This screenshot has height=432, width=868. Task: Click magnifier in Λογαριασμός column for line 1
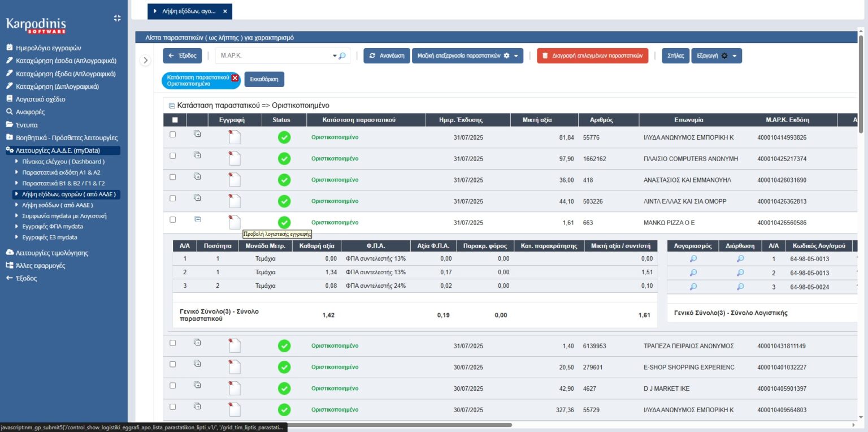pos(693,259)
